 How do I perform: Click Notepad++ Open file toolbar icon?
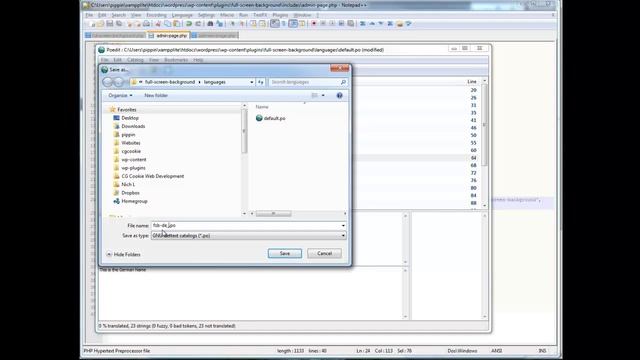coord(100,24)
